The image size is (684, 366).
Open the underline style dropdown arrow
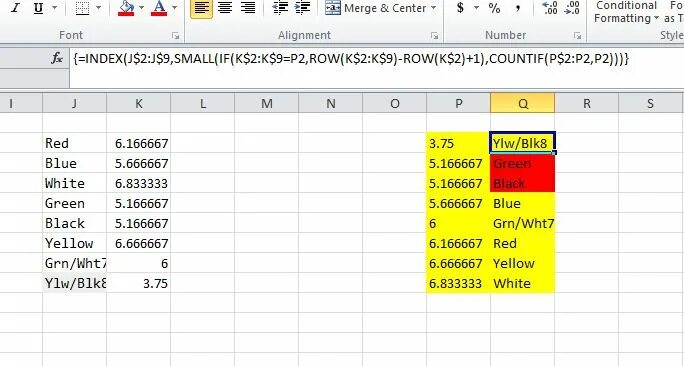(x=55, y=7)
